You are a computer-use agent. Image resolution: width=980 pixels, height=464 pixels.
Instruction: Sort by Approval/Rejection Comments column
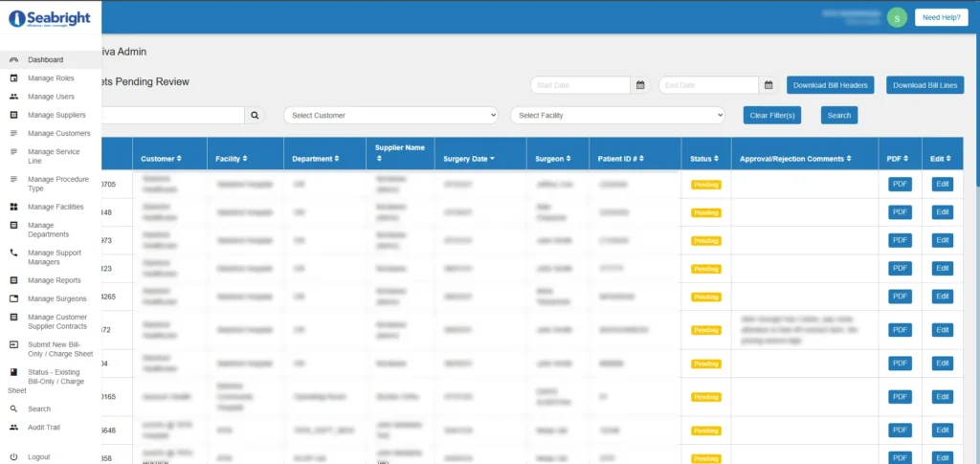795,159
